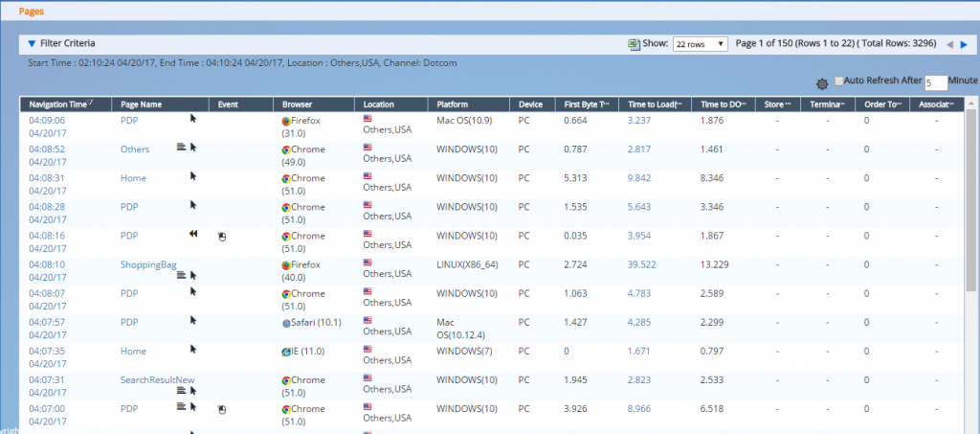Enable the Auto Refresh After checkbox
The width and height of the screenshot is (980, 434).
[838, 80]
